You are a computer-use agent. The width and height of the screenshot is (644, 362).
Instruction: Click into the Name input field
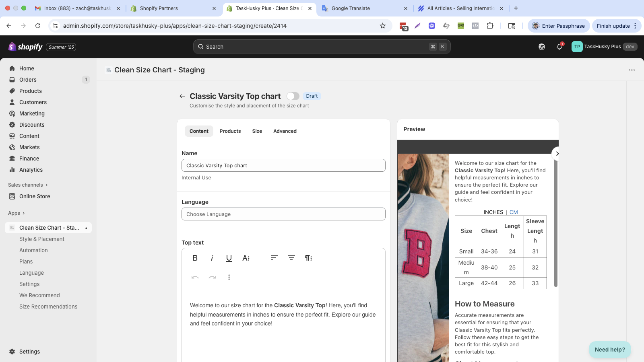(x=283, y=165)
